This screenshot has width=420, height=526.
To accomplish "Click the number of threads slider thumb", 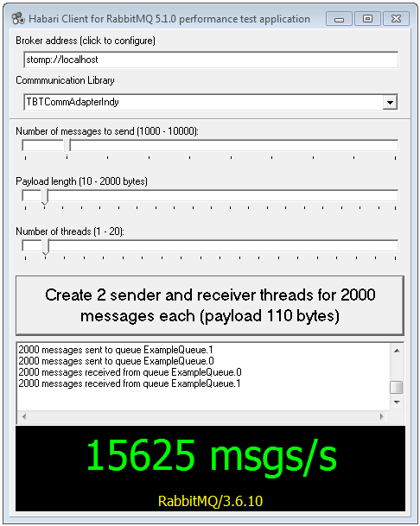I will point(45,247).
